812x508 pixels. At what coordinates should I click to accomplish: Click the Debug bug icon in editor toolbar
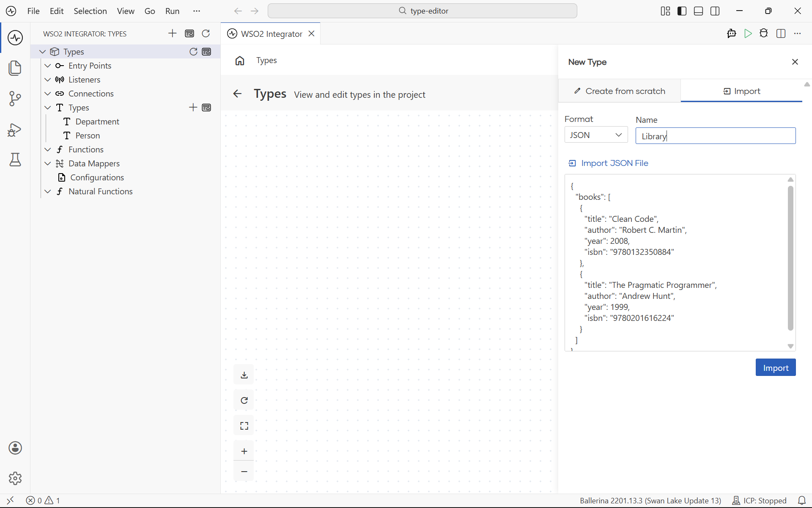point(764,33)
